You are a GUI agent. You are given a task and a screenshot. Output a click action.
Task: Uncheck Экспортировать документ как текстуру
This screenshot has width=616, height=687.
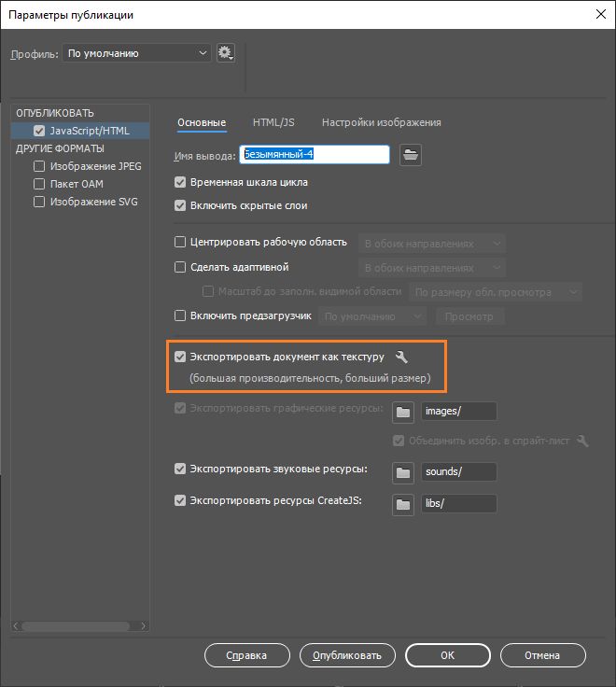180,357
